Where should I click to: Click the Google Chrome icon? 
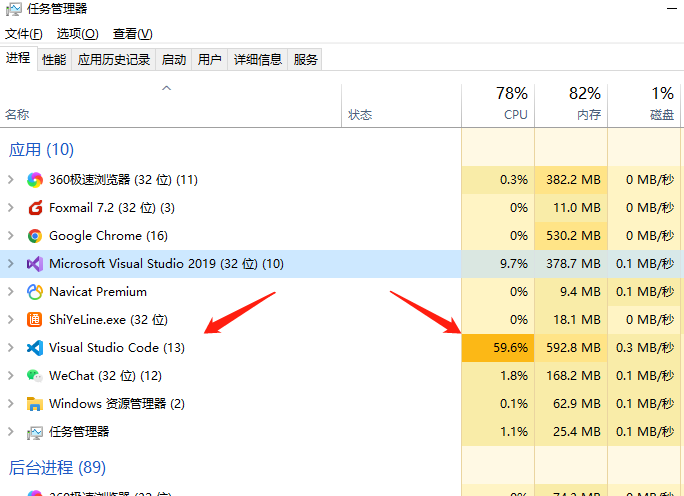point(35,236)
